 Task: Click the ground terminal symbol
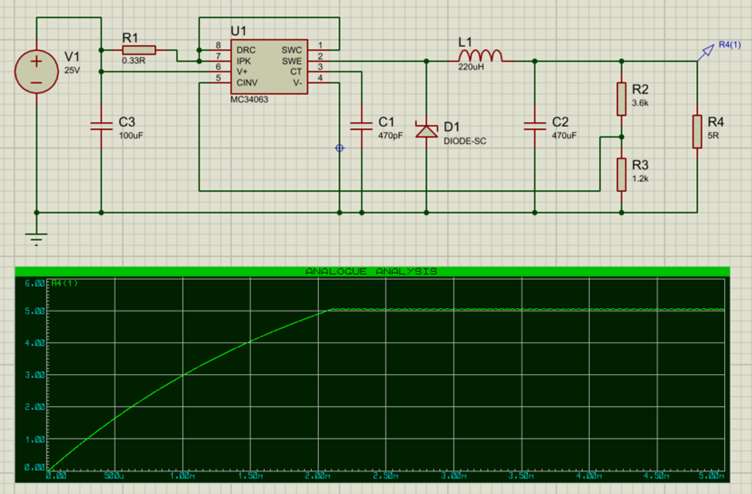coord(36,238)
